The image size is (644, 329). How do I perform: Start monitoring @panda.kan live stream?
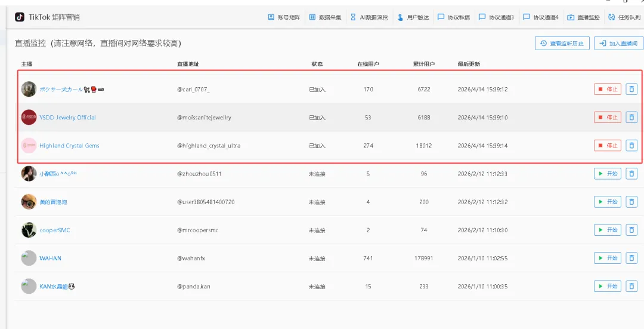pyautogui.click(x=608, y=286)
